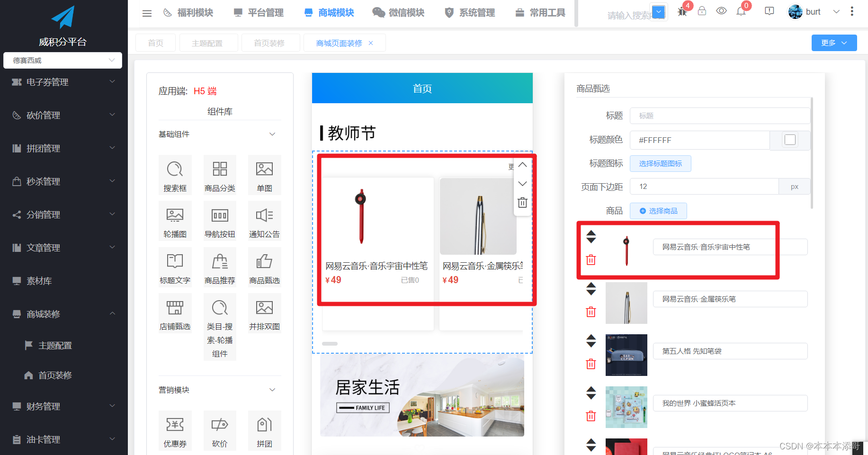Add the 并排双图 double image component
Viewport: 868px width, 455px height.
pyautogui.click(x=264, y=313)
